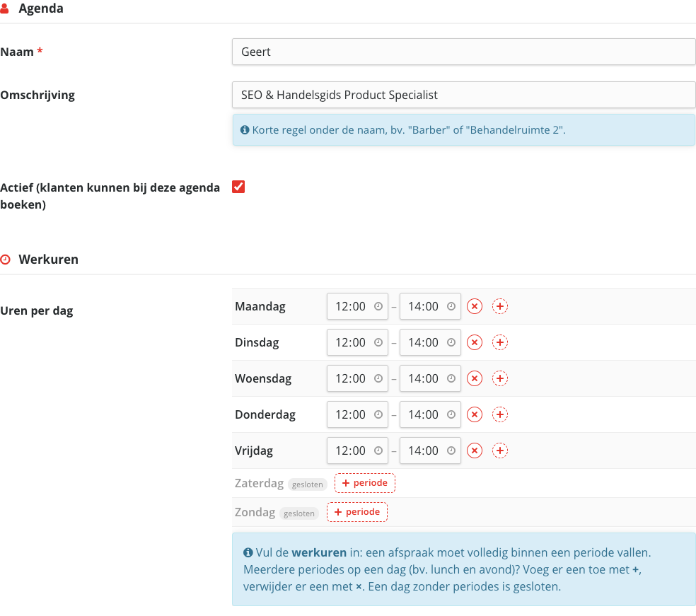Set the Donderdag end time field
696x616 pixels.
(x=430, y=414)
